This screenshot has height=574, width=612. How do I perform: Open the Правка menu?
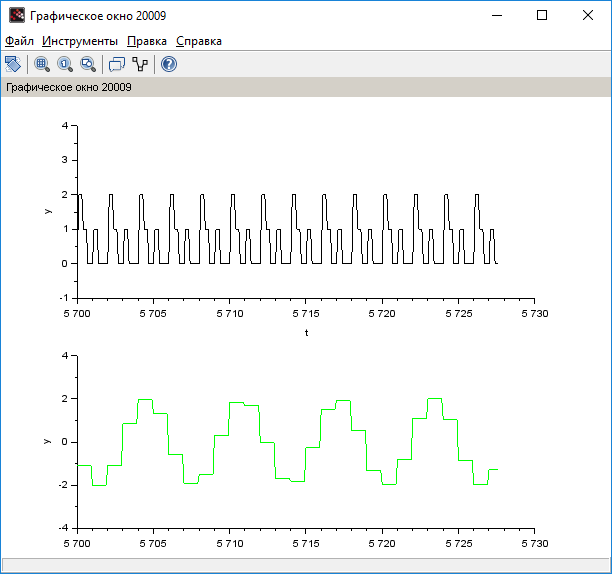(147, 41)
